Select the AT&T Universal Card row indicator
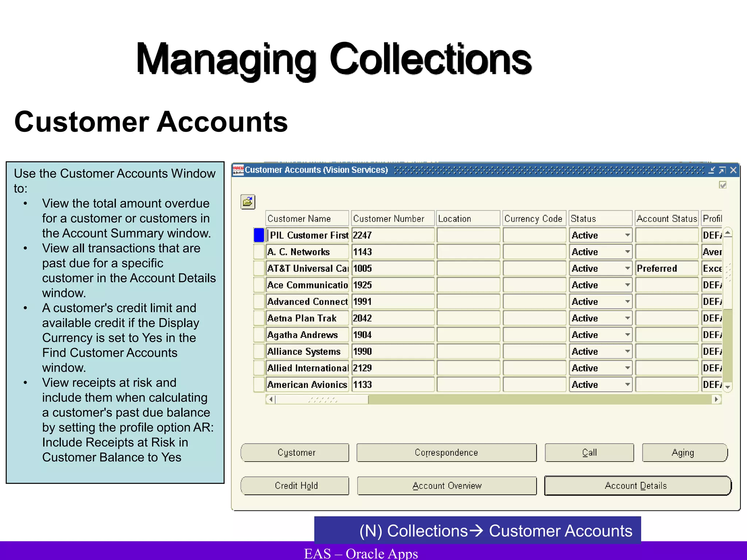 pos(259,268)
